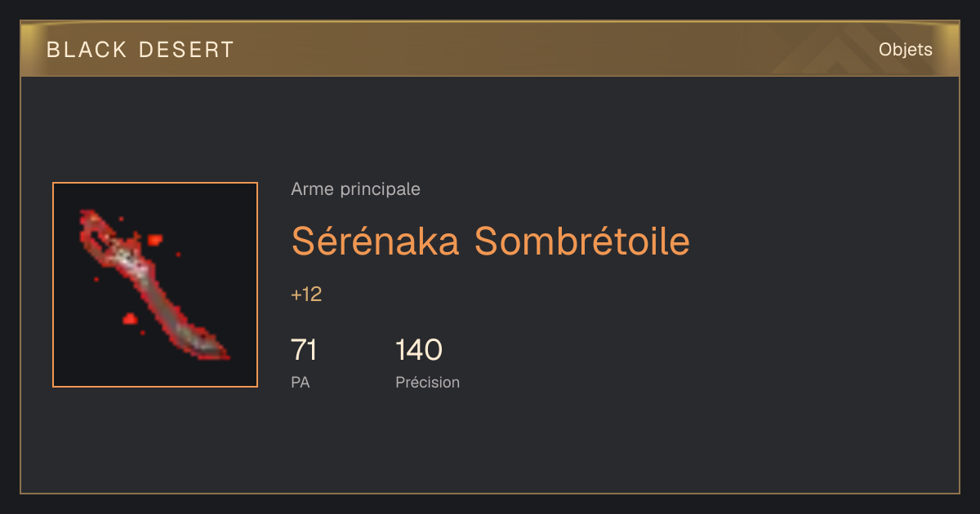
Task: Click the Arme principale category label
Action: point(355,189)
